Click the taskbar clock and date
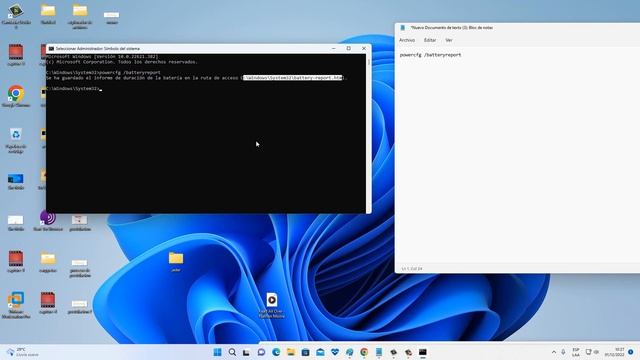This screenshot has width=640, height=360. pyautogui.click(x=614, y=352)
